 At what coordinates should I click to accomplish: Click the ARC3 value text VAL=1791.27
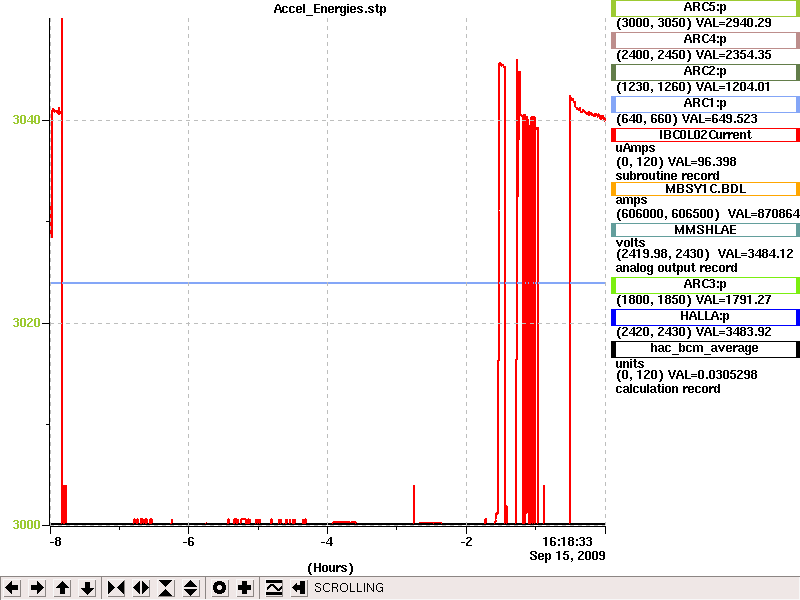[734, 300]
